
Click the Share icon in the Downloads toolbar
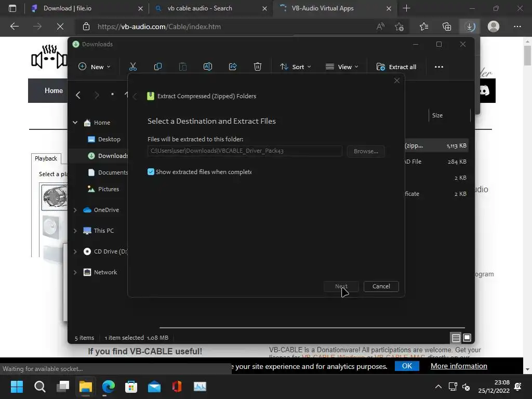233,66
